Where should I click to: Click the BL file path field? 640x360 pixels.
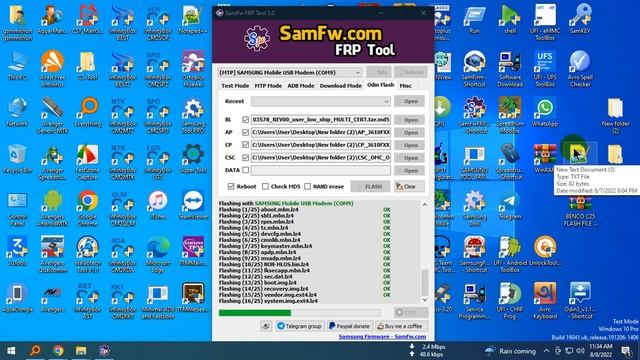click(x=320, y=120)
